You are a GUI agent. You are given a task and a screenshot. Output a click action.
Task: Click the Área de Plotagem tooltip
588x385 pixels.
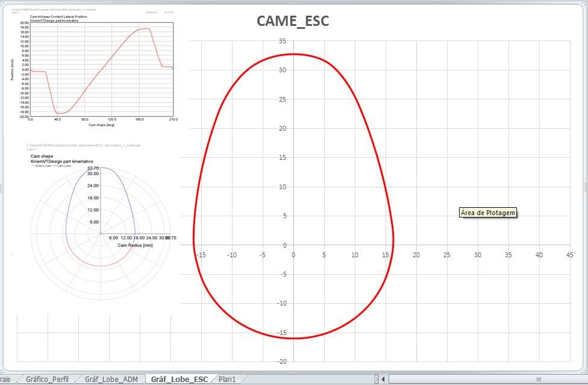[x=488, y=213]
